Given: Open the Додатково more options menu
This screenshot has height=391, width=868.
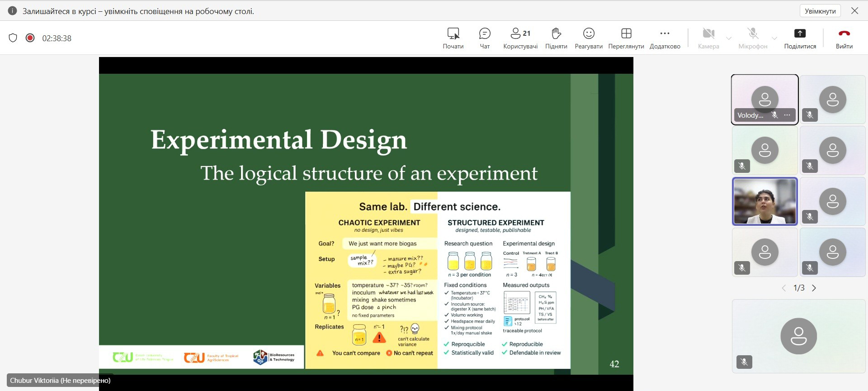Looking at the screenshot, I should click(665, 38).
